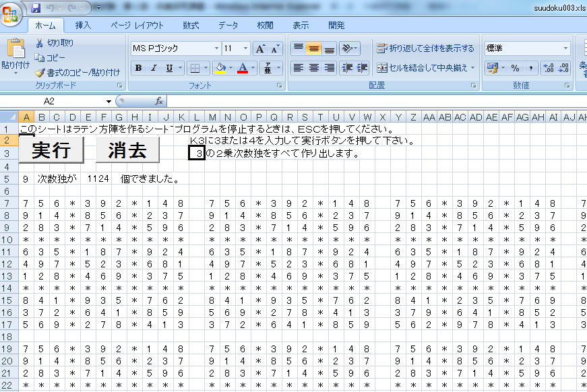Toggle Italic formatting
The width and height of the screenshot is (587, 392).
click(154, 68)
